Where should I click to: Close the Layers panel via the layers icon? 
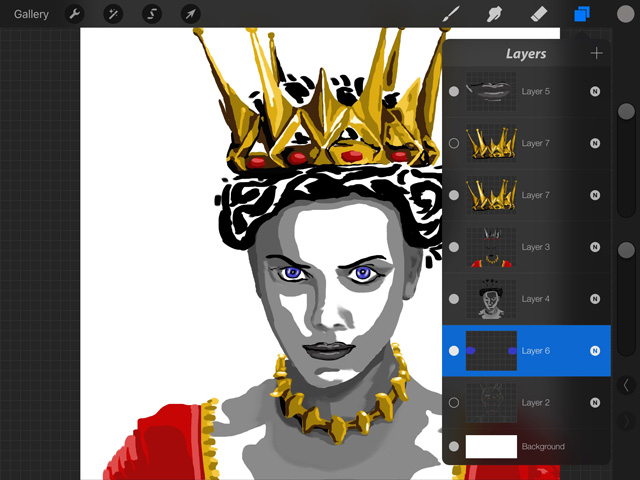[x=582, y=14]
